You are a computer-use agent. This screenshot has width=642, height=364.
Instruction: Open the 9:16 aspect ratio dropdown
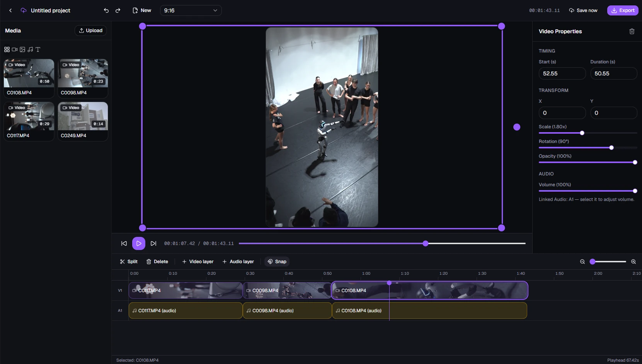[x=191, y=10]
